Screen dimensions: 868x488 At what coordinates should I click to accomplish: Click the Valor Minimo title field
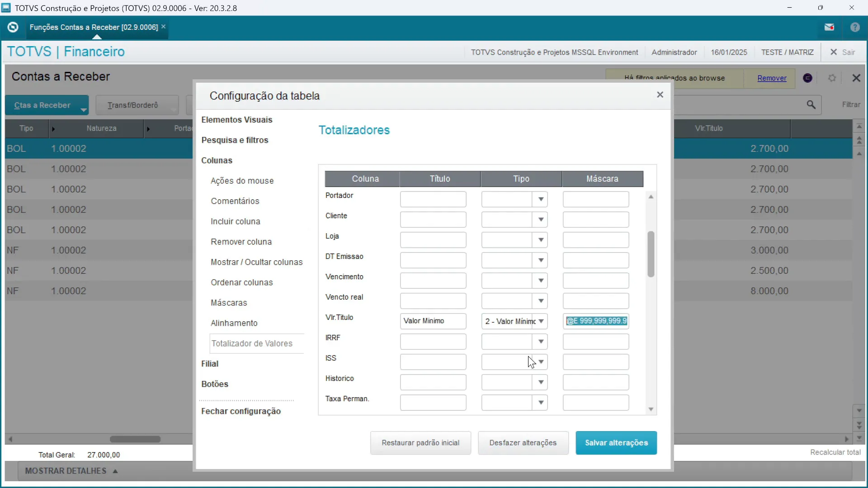[x=433, y=321]
